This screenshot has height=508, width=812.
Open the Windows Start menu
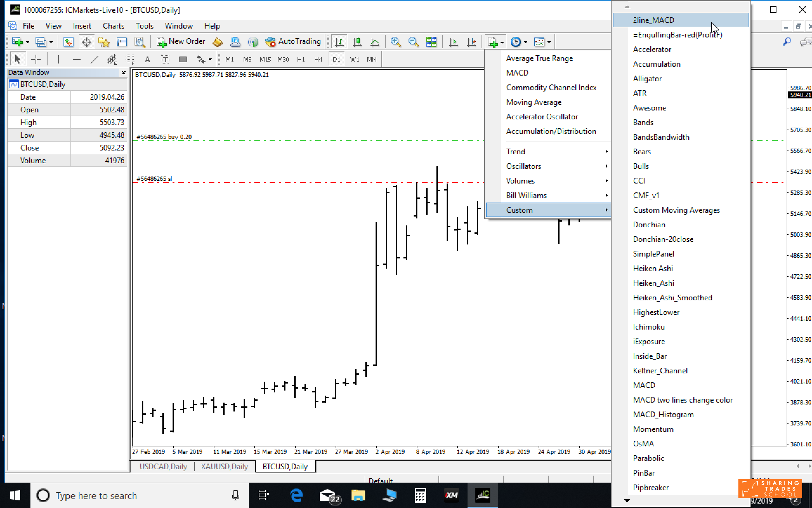tap(15, 495)
